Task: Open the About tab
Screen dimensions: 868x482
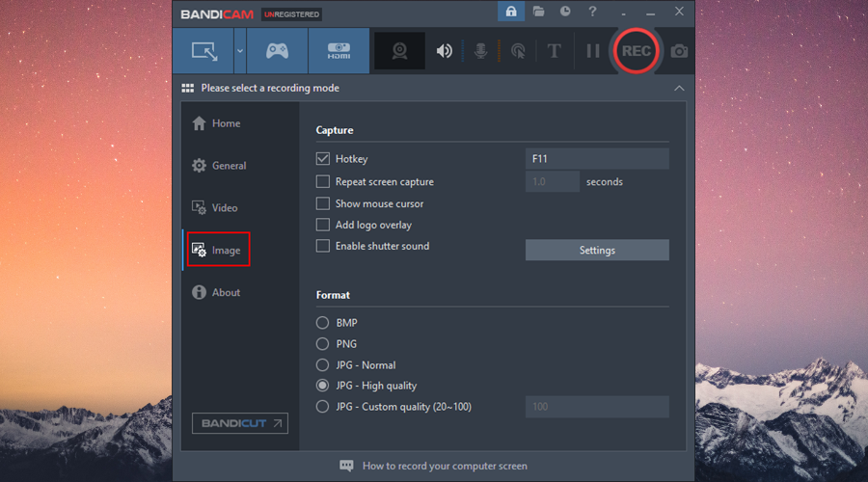Action: pos(216,292)
